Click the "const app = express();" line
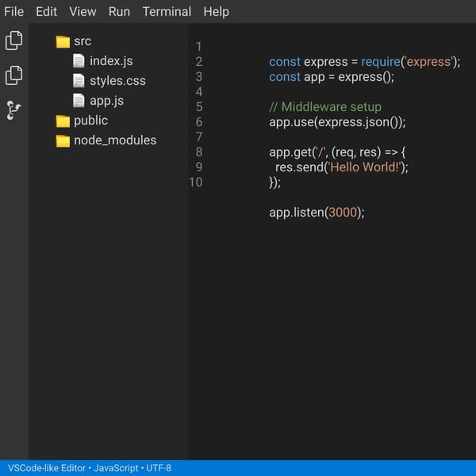Screen dimensions: 476x476 [332, 77]
